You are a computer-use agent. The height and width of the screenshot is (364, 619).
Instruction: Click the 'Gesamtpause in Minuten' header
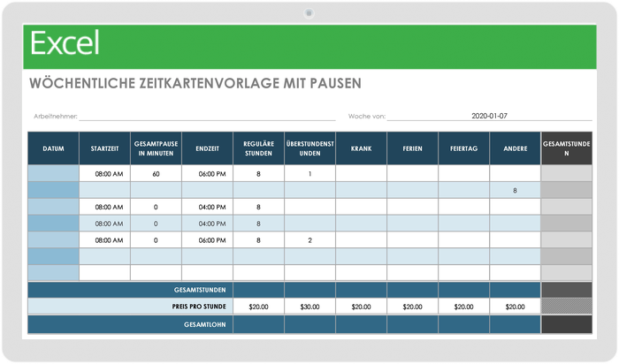point(156,148)
